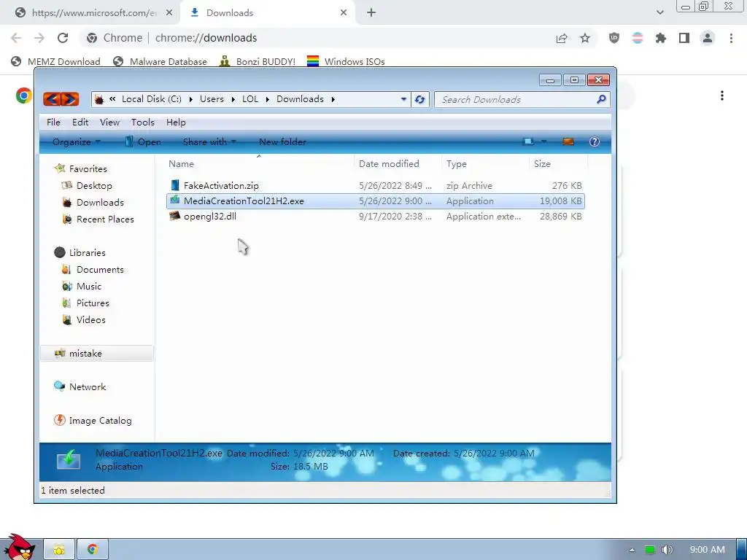Expand arrow after Users breadcrumb
Image resolution: width=747 pixels, height=560 pixels.
click(x=233, y=99)
